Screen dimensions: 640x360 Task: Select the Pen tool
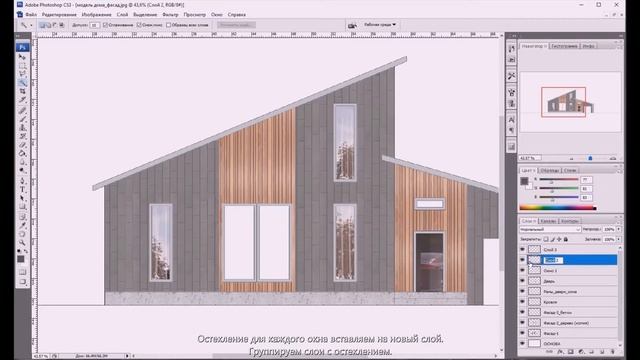(x=22, y=181)
